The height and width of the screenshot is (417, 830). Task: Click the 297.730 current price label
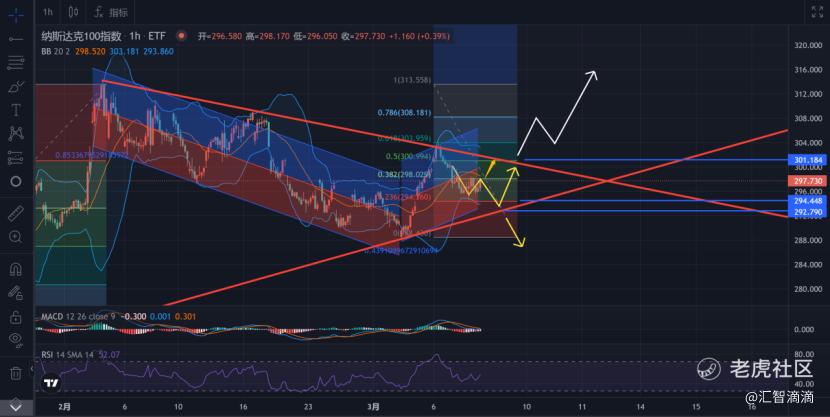click(808, 181)
